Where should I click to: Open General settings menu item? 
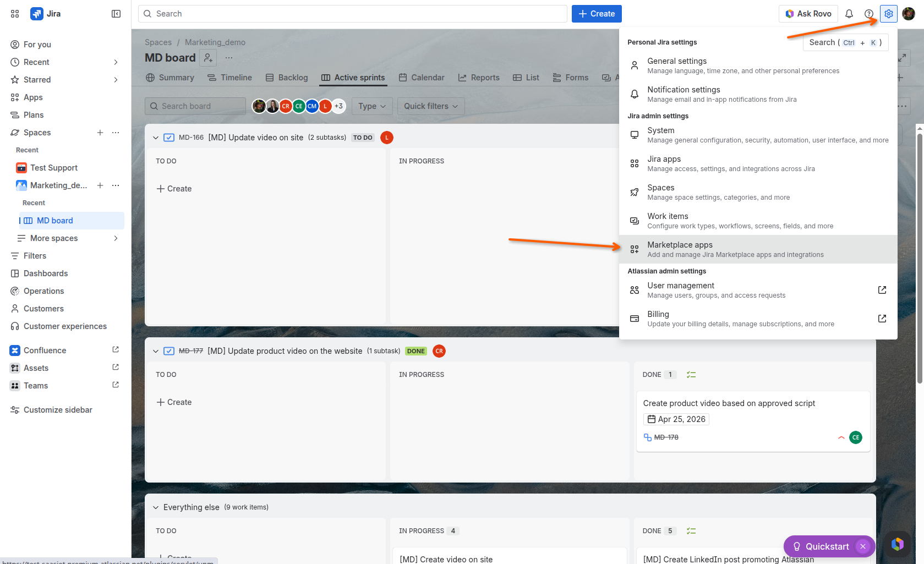tap(758, 65)
